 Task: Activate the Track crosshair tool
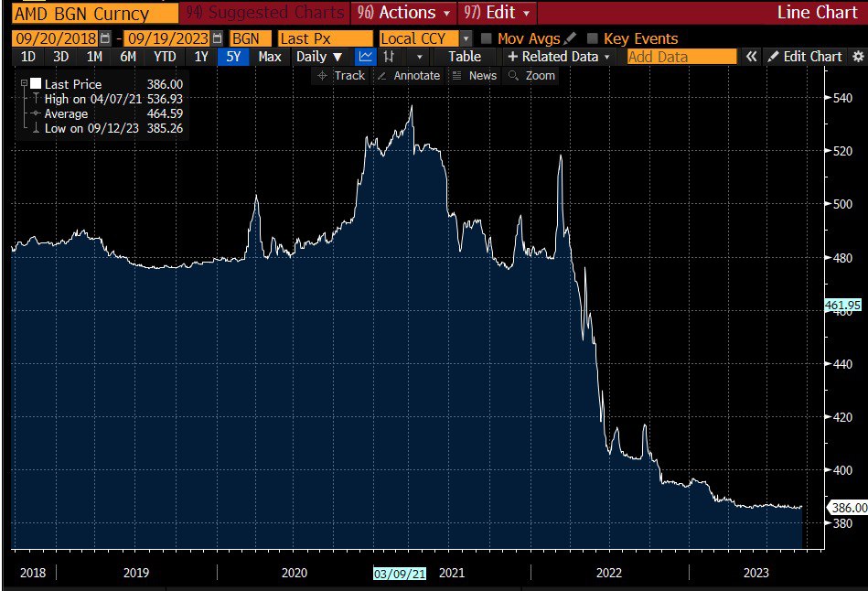[x=340, y=75]
